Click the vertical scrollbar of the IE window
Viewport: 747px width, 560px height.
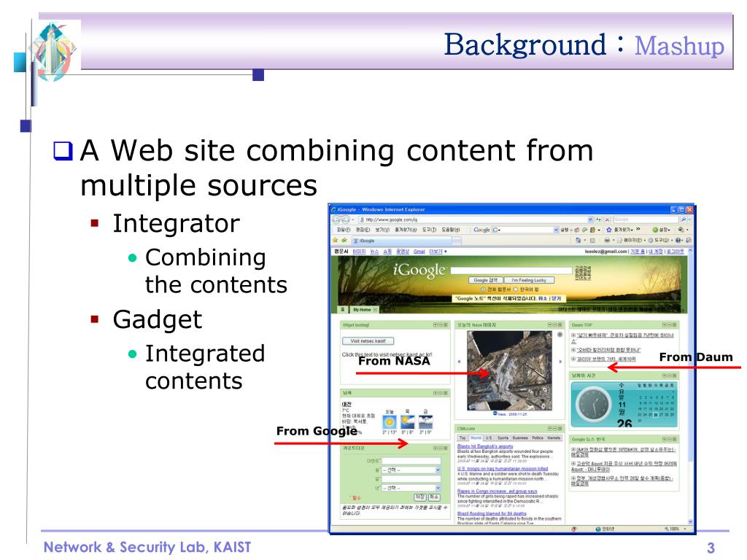click(690, 386)
